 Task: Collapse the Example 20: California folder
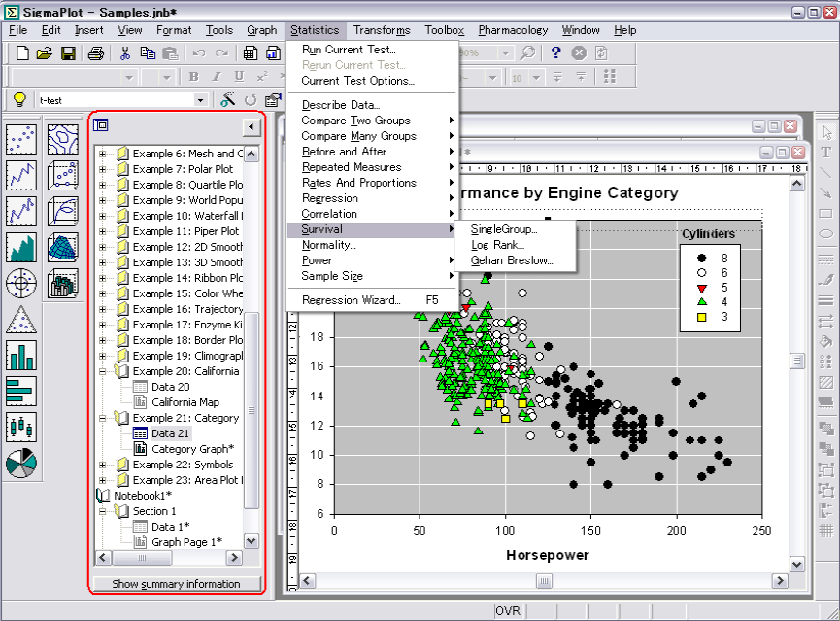[103, 371]
